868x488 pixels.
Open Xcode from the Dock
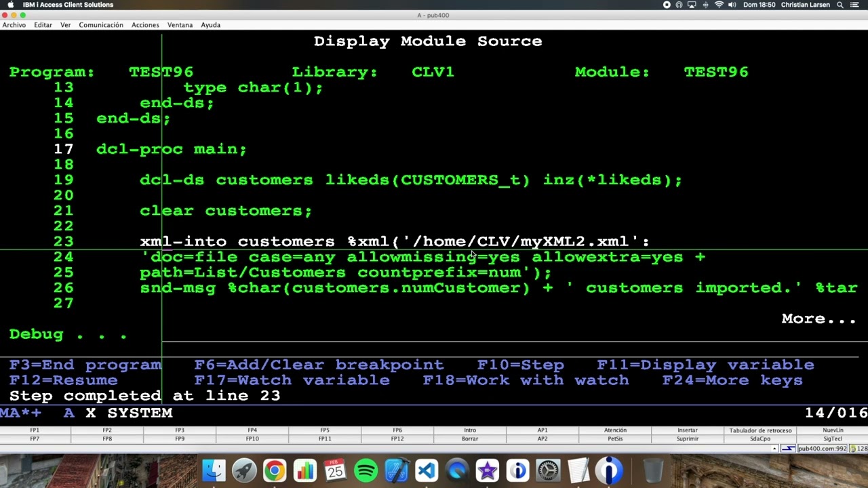397,470
